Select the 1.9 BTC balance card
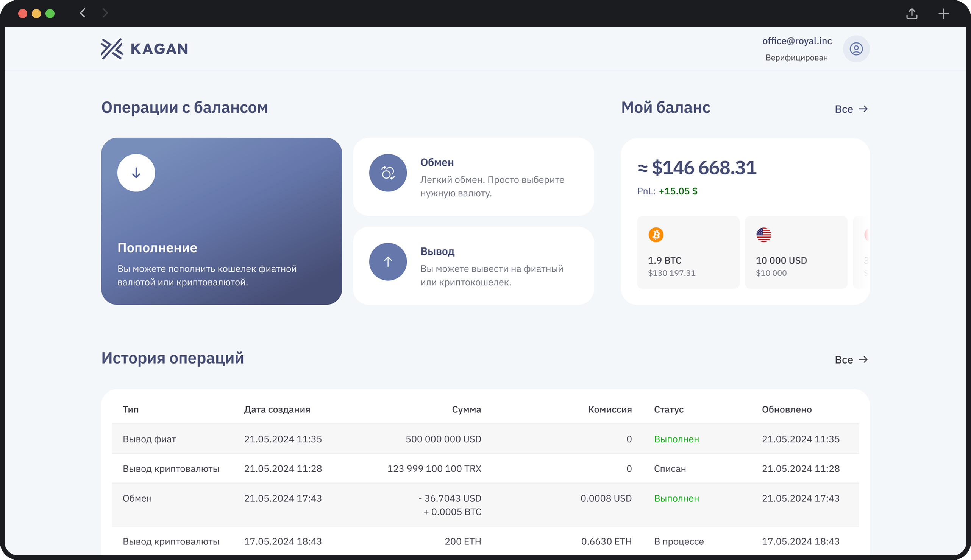The height and width of the screenshot is (560, 971). 688,252
